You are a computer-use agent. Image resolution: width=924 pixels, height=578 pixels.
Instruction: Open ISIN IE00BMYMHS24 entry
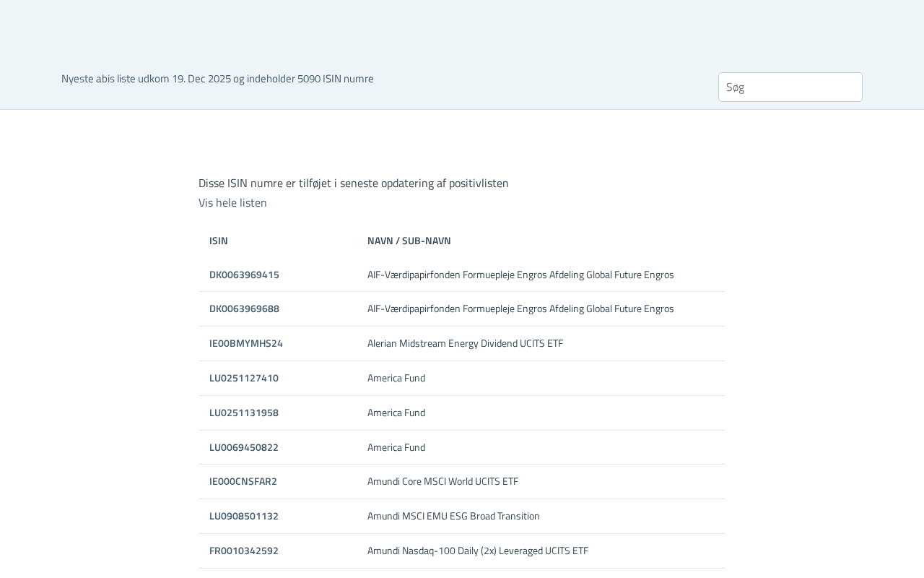coord(245,343)
